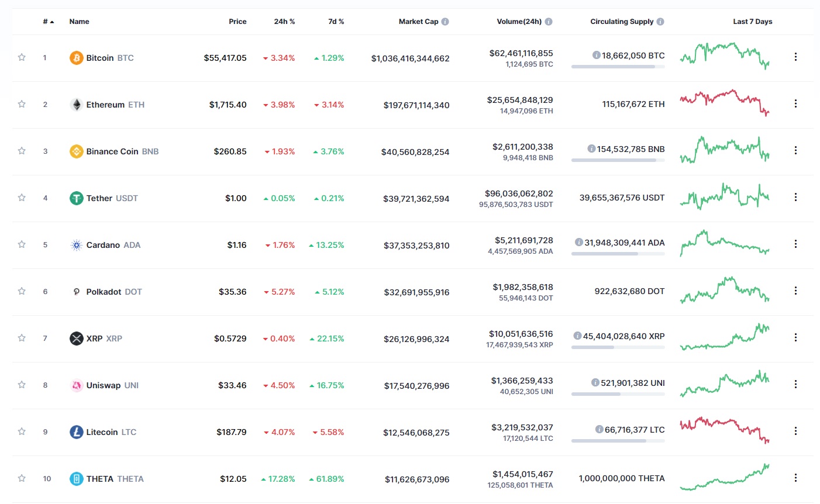Click the Bitcoin orange logo icon
Viewport: 820px width, 504px height.
(x=76, y=58)
